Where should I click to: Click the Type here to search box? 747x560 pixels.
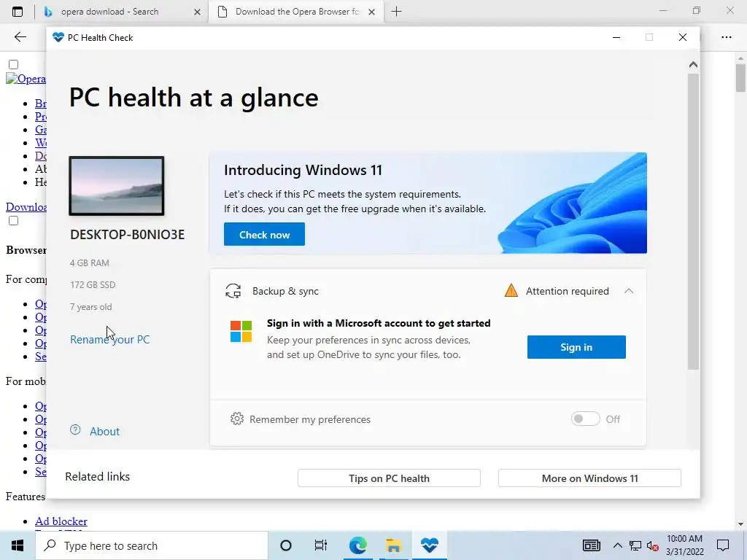pos(152,545)
